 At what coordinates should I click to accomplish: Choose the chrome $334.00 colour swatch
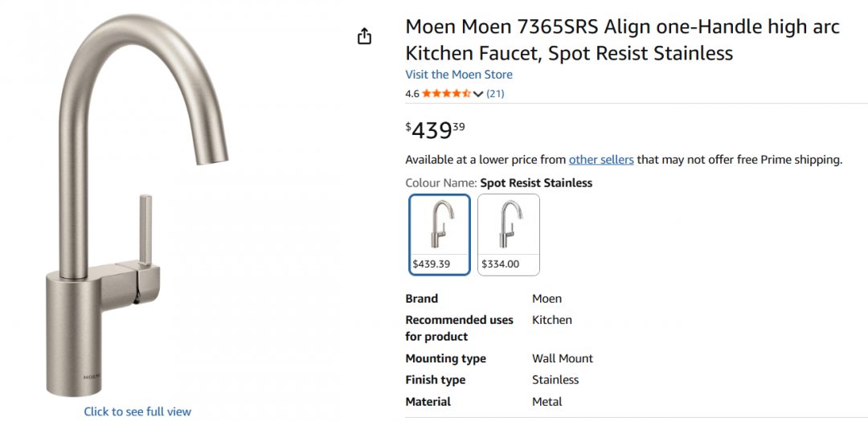508,235
